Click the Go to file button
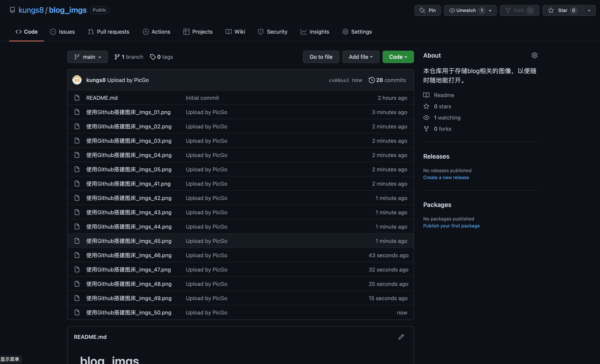Image resolution: width=600 pixels, height=364 pixels. 321,57
